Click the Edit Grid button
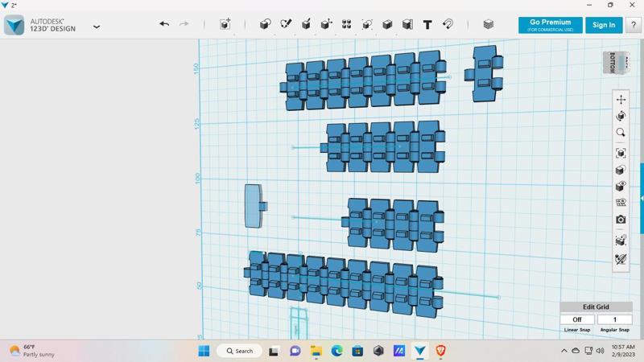This screenshot has width=644, height=362. [x=596, y=306]
